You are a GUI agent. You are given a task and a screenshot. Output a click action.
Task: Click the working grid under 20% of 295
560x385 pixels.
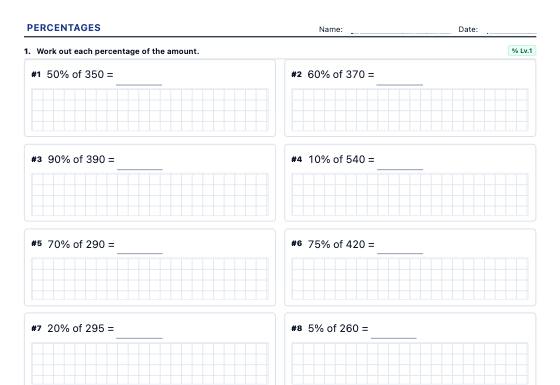150,364
